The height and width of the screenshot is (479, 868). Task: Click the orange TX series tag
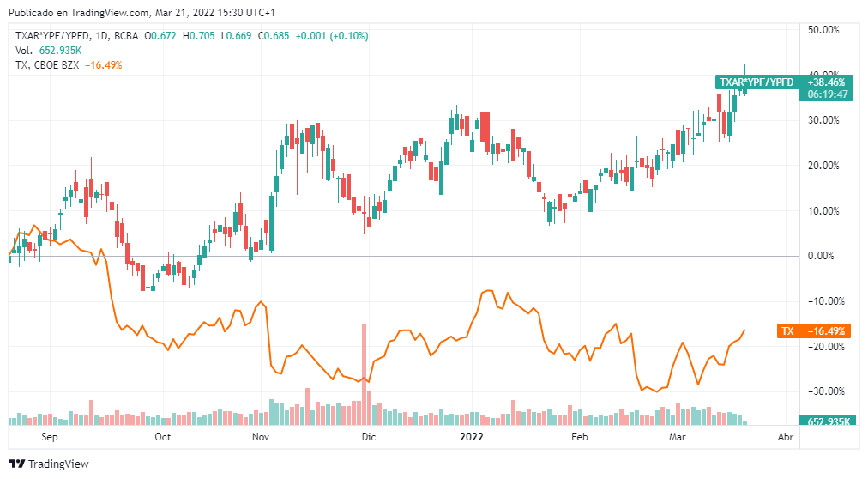pos(787,330)
